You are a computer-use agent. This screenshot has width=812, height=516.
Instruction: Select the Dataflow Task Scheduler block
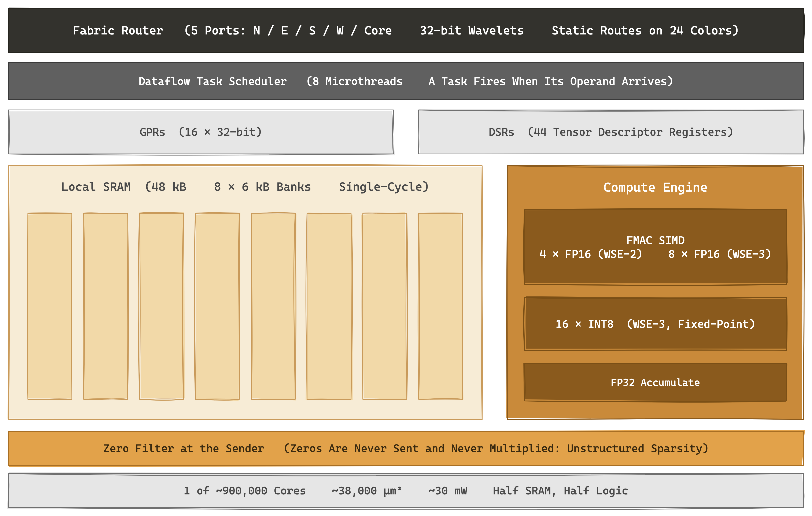point(406,81)
